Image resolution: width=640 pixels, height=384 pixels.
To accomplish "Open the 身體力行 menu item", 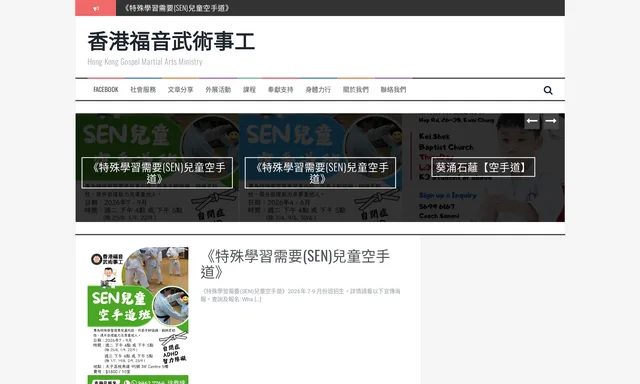I will click(x=318, y=89).
